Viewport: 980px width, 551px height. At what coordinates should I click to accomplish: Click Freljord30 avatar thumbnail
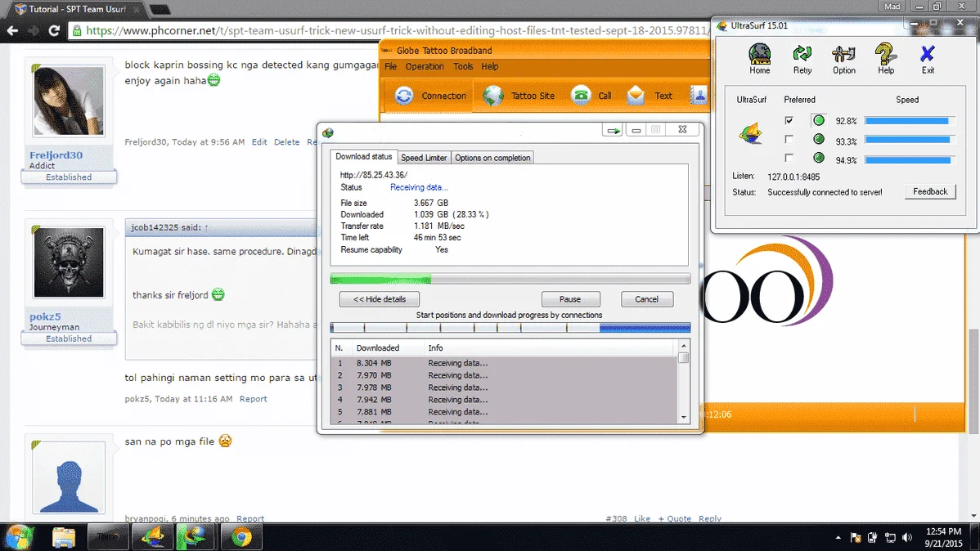[x=69, y=101]
